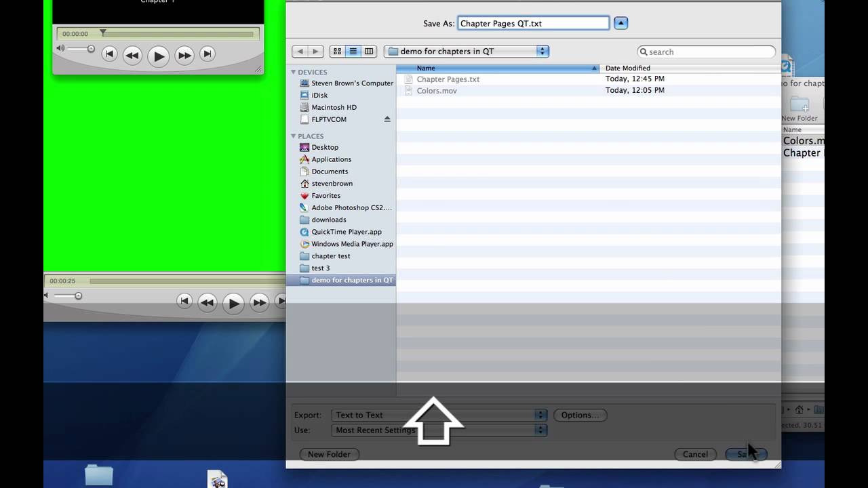This screenshot has height=488, width=868.
Task: Mute via speaker icon in upper player
Action: click(60, 48)
